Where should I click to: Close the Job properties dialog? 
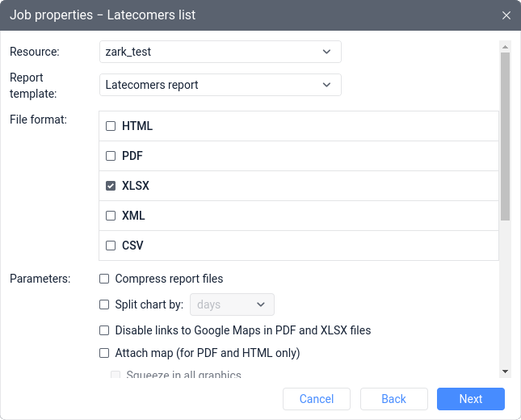506,15
